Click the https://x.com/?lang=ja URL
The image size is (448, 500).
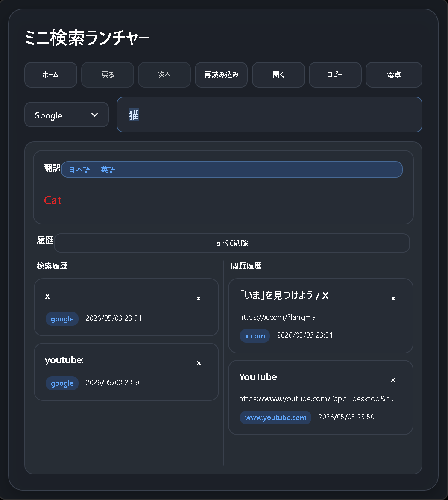(277, 317)
